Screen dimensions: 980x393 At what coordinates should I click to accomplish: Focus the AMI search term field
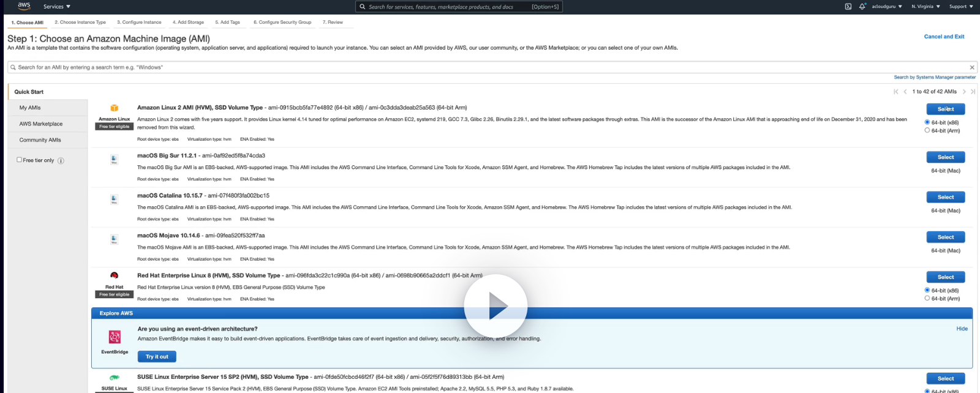point(492,67)
